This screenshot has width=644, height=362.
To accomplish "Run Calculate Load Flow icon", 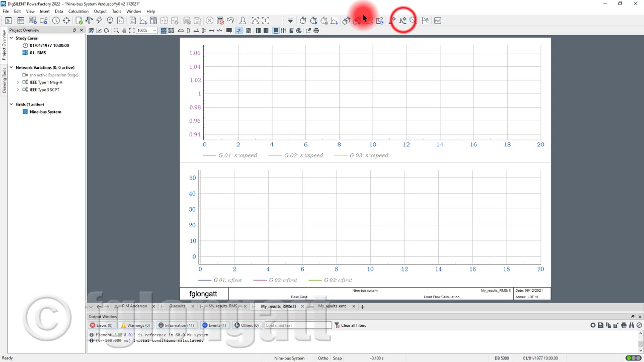I will [89, 21].
